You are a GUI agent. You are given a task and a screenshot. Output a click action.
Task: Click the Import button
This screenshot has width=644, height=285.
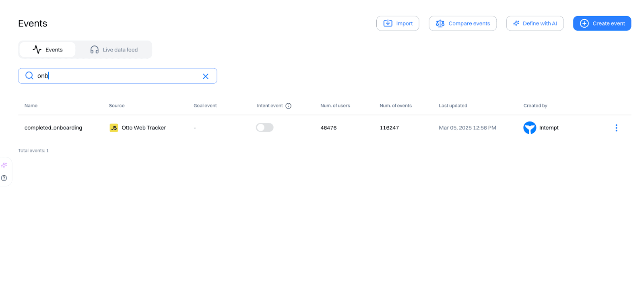coord(397,23)
